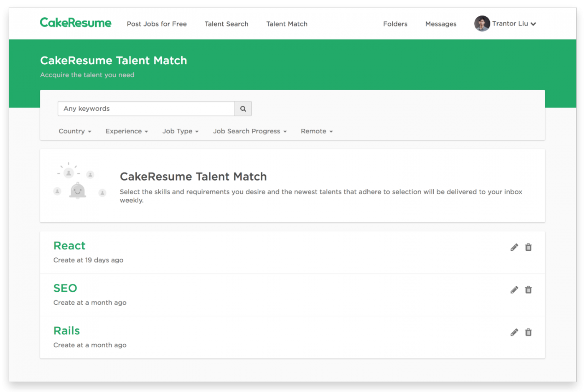
Task: Open the Trantor Liu account menu
Action: tap(514, 24)
